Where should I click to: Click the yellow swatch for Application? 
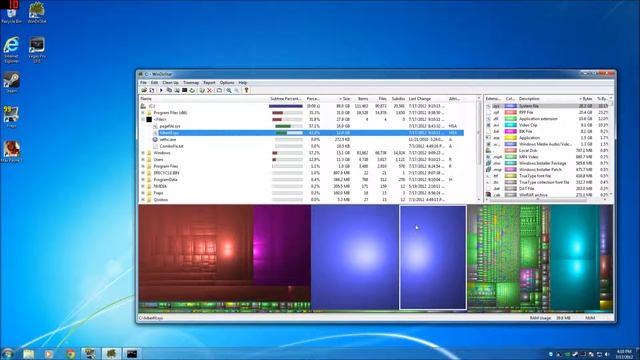pos(510,138)
